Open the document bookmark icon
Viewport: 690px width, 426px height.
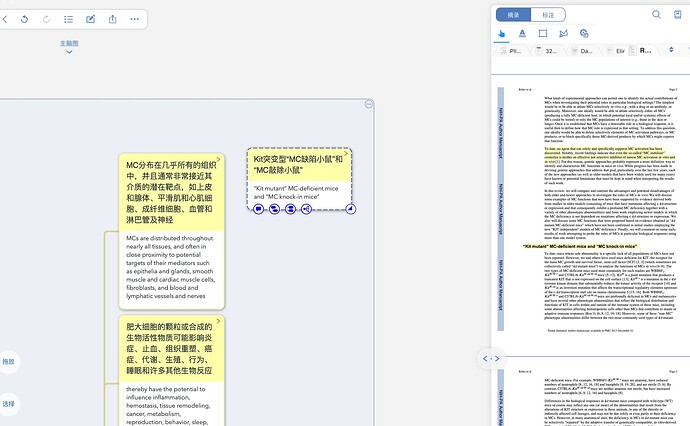coord(678,15)
